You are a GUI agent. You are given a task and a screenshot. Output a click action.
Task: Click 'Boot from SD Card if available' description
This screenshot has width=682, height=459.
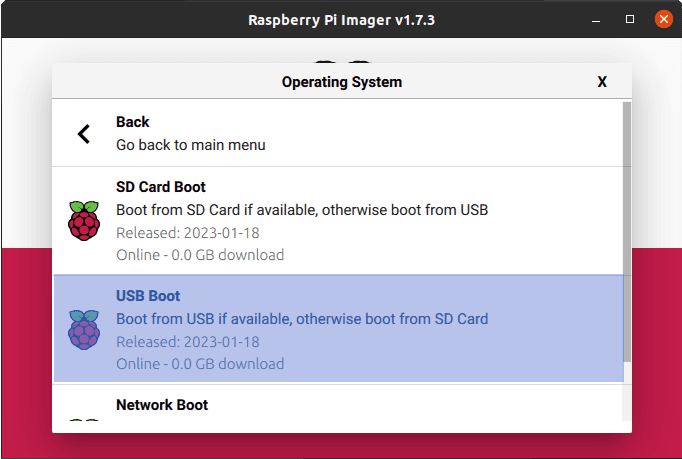pos(301,210)
